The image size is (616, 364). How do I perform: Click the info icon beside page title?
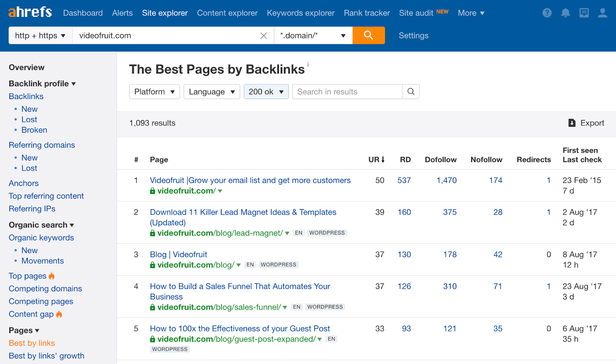click(x=308, y=64)
